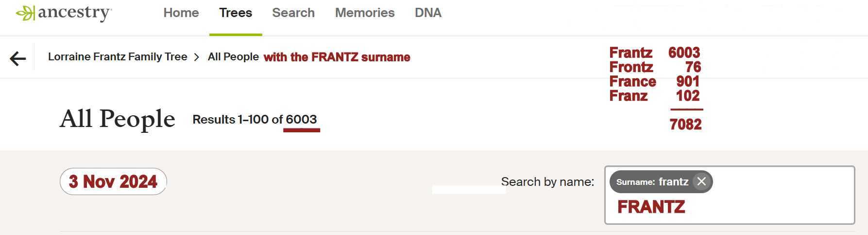868x235 pixels.
Task: Go to the Memories section
Action: (x=365, y=13)
